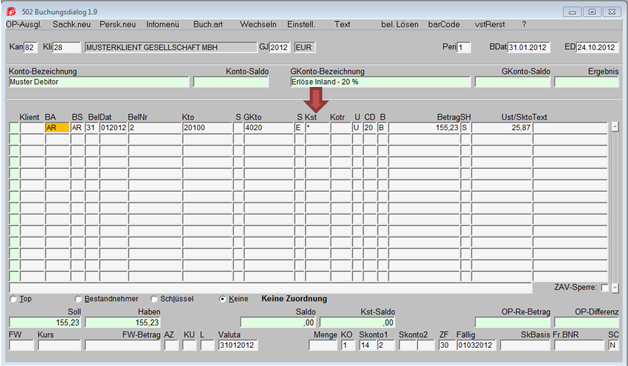
Task: Click the OP-Differenz field
Action: (x=587, y=322)
